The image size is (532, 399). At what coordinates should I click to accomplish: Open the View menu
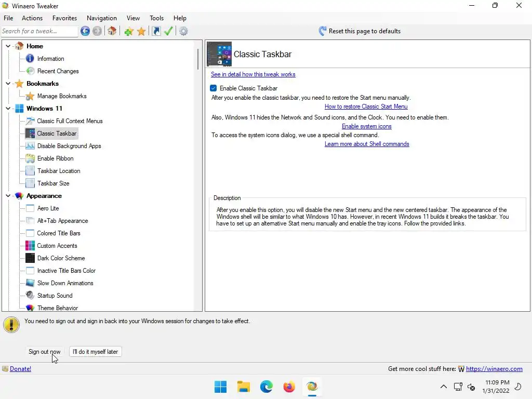[134, 18]
